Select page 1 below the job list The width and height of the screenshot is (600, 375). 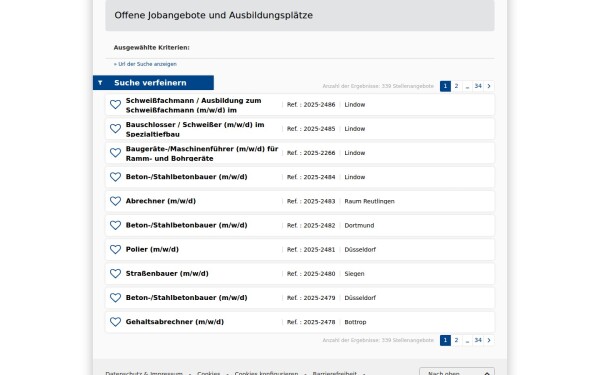[445, 340]
